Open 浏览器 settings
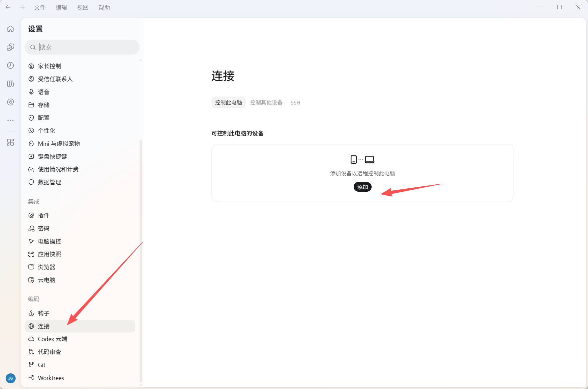Screen dimensions: 588x389 tap(80, 267)
